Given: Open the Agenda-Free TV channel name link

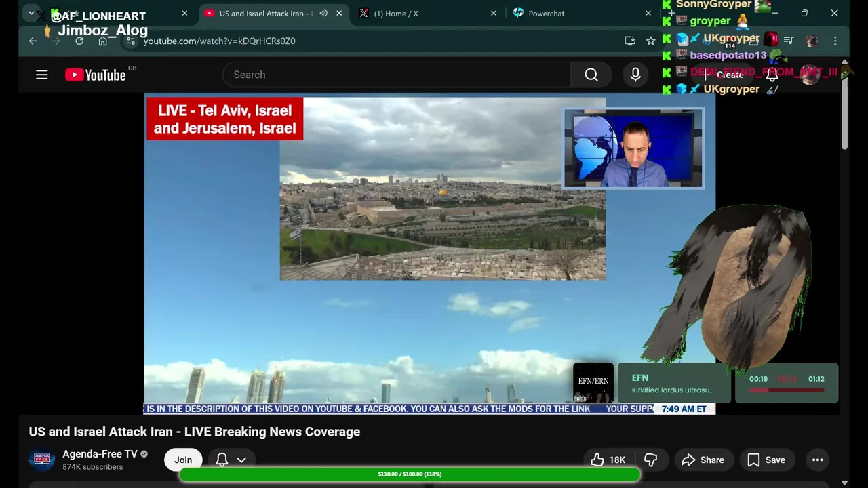Looking at the screenshot, I should click(x=100, y=454).
